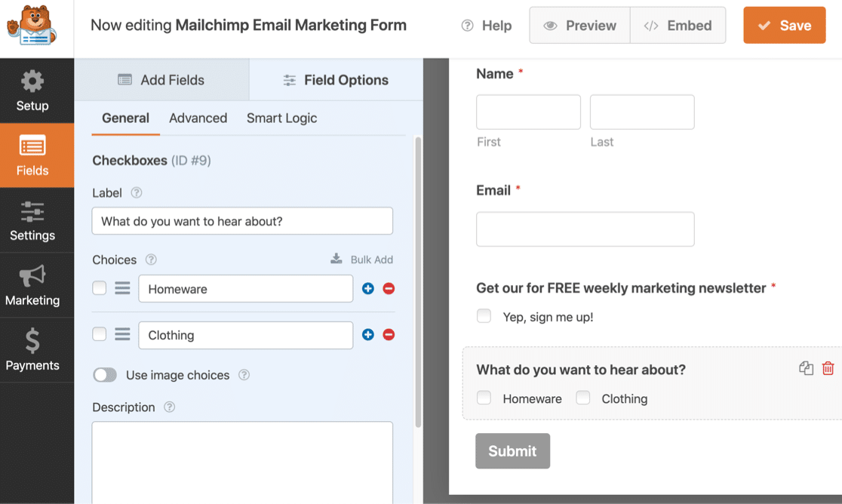Click the Description help question icon
The height and width of the screenshot is (504, 842).
point(169,407)
